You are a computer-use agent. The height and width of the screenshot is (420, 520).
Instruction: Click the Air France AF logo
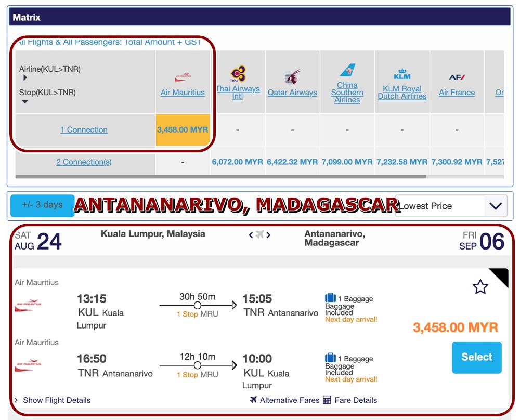457,77
